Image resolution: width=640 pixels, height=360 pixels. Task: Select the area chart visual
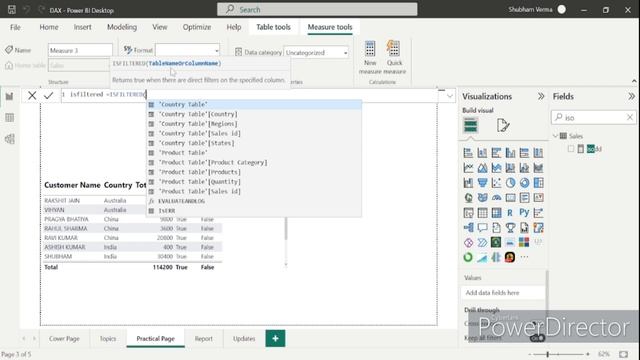tap(482, 168)
